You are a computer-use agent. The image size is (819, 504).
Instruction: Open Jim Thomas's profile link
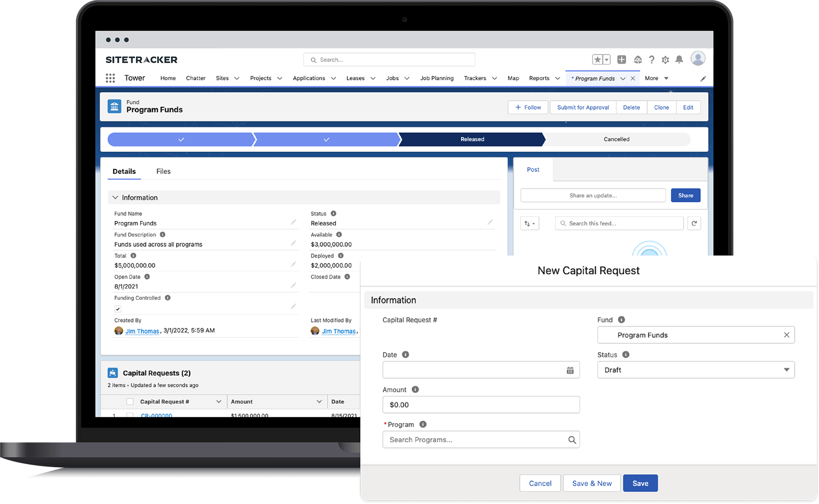[x=142, y=331]
